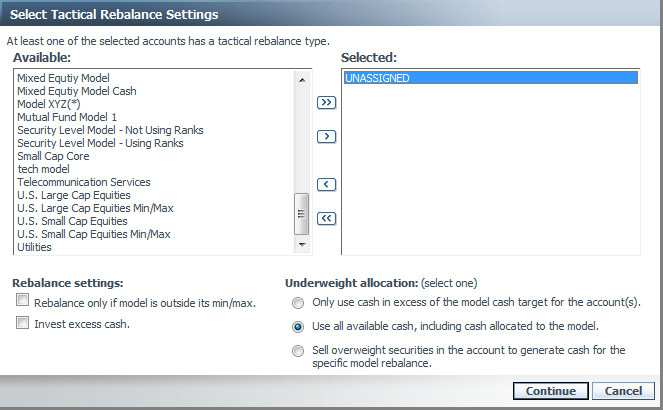Click the move all right (>>) arrow
663x410 pixels.
pos(326,102)
